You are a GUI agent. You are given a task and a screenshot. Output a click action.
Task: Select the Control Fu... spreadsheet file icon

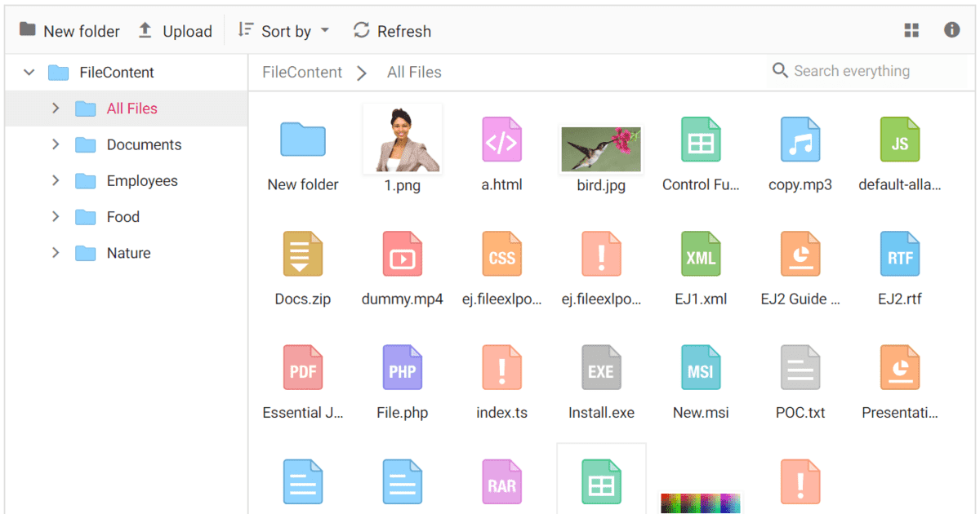(x=701, y=140)
